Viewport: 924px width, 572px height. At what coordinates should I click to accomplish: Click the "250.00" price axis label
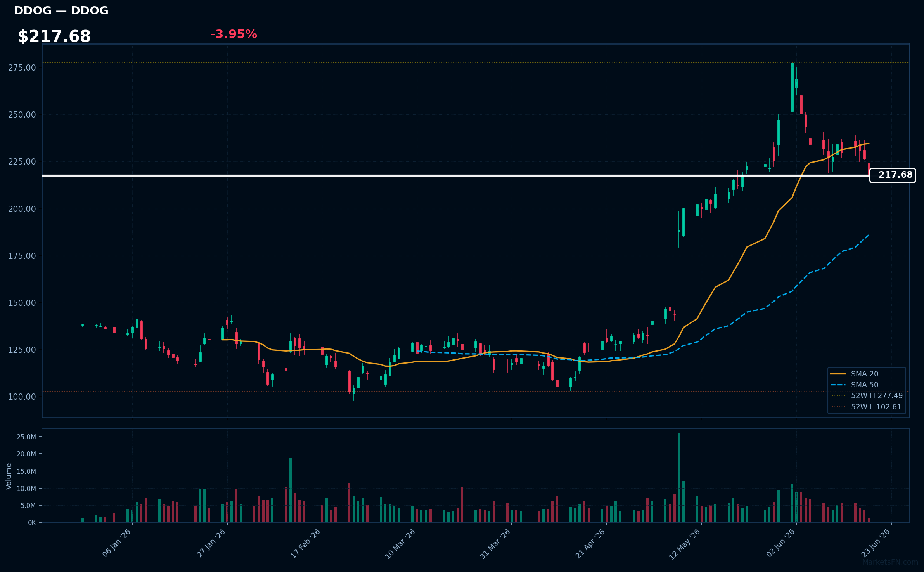22,115
